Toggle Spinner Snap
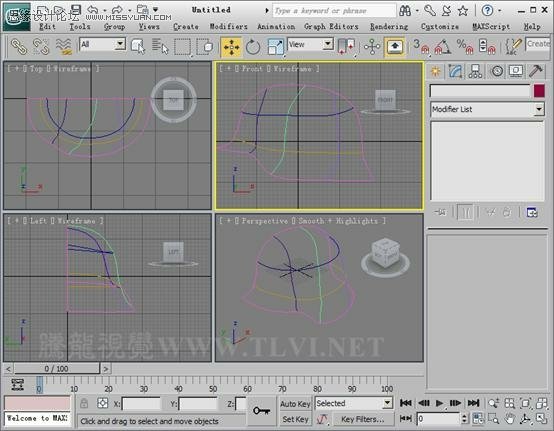 click(x=487, y=47)
